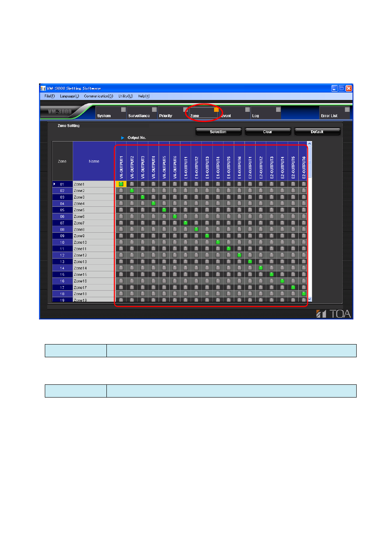This screenshot has height=555, width=392.
Task: Toggle Zone12 E1-OUTPUT6 checkbox
Action: (x=239, y=255)
